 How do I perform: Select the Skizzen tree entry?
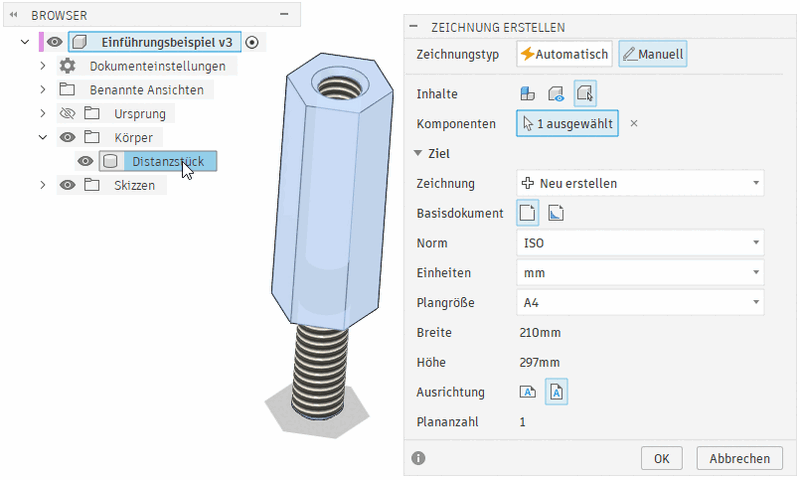click(x=134, y=186)
